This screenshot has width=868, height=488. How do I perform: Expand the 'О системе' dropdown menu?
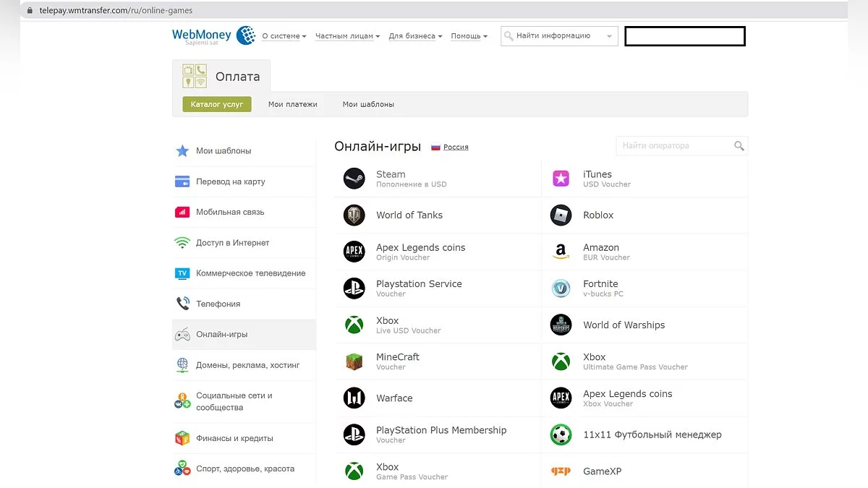click(x=284, y=36)
